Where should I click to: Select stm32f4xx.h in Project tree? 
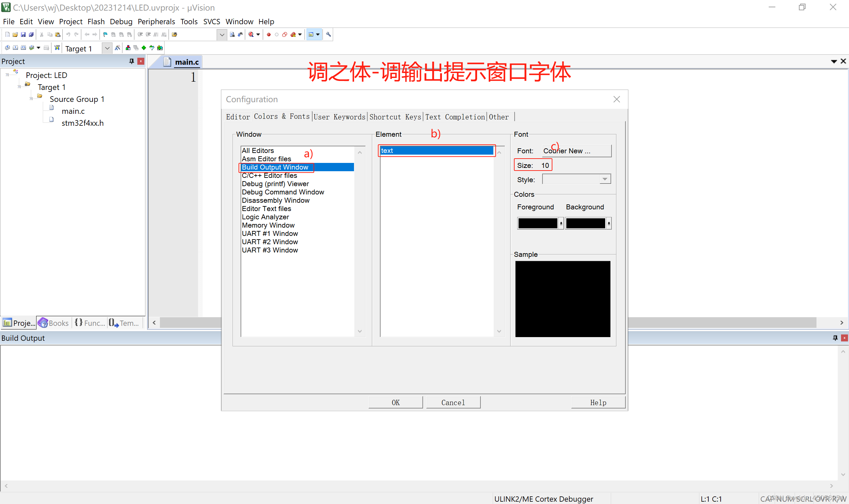tap(83, 123)
